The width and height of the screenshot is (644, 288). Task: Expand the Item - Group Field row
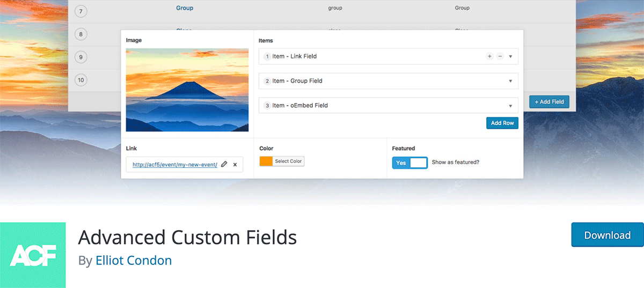(x=510, y=81)
